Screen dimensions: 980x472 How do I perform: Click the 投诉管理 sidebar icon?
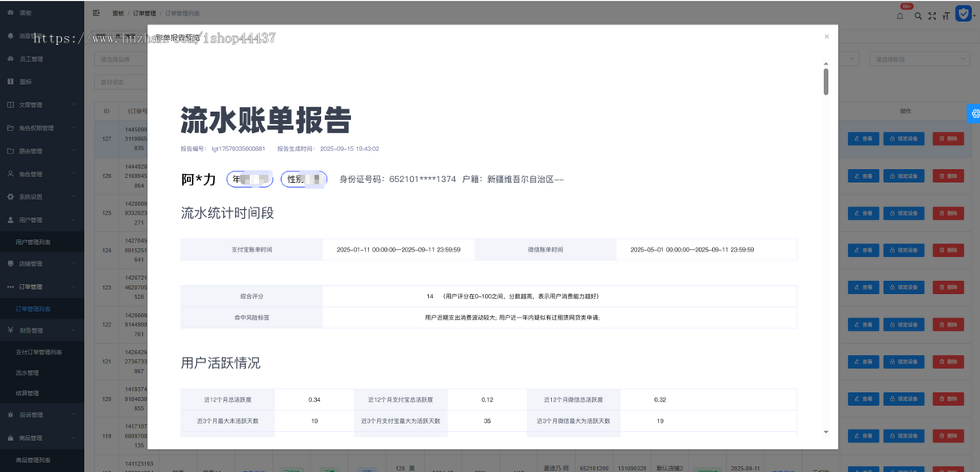click(11, 415)
